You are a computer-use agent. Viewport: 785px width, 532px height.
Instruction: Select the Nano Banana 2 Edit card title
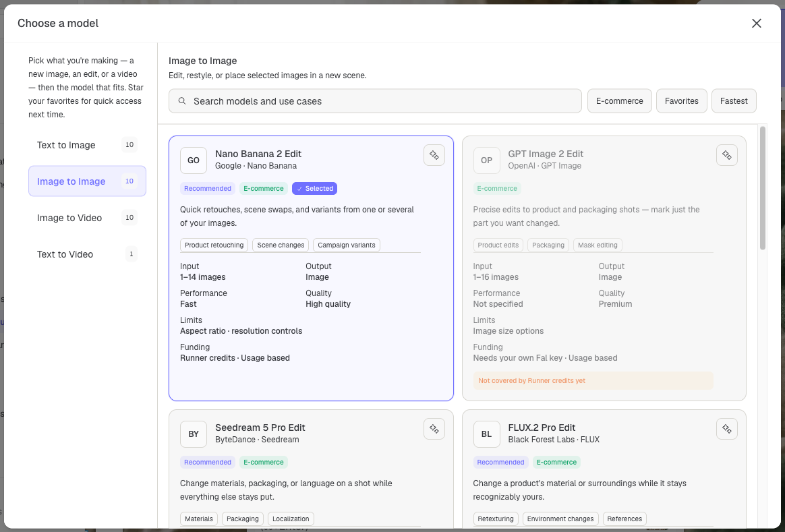click(x=258, y=154)
